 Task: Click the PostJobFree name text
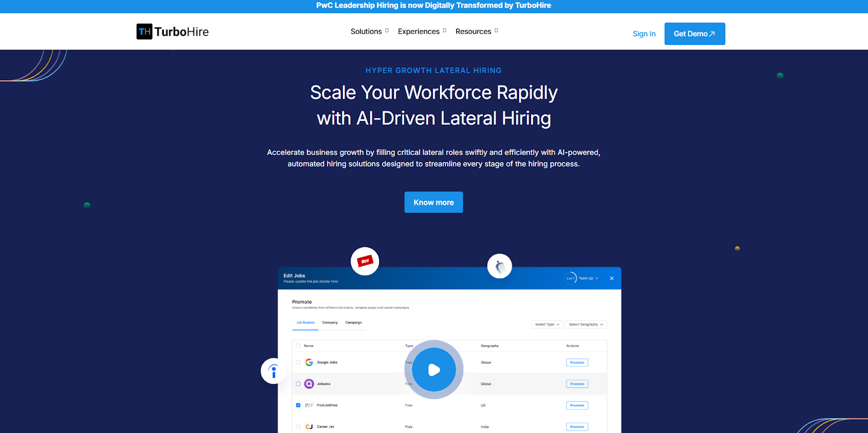coord(327,405)
